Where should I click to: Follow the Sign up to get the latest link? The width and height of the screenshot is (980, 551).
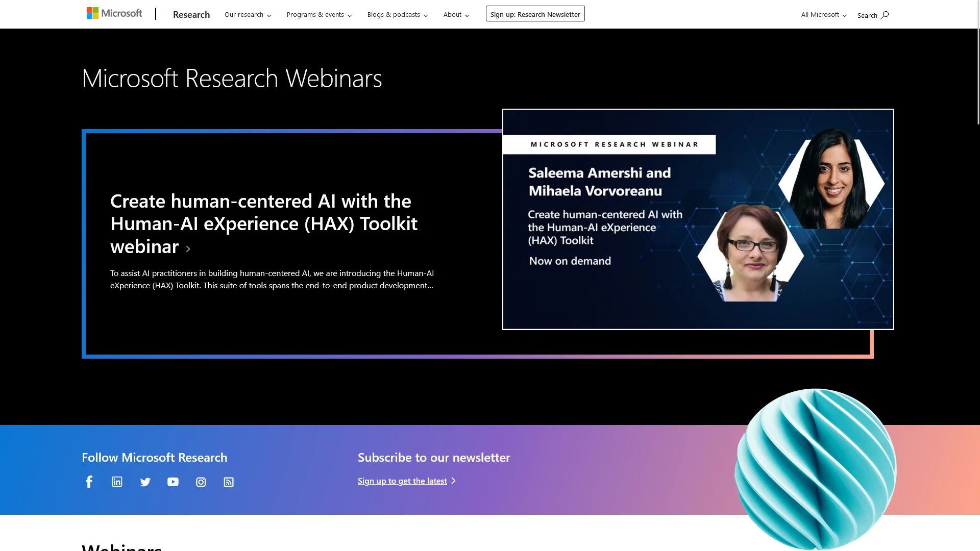click(x=402, y=481)
